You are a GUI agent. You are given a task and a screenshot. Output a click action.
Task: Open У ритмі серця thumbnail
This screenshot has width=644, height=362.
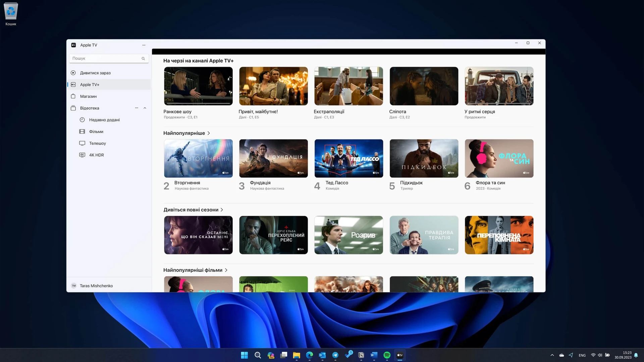tap(499, 86)
